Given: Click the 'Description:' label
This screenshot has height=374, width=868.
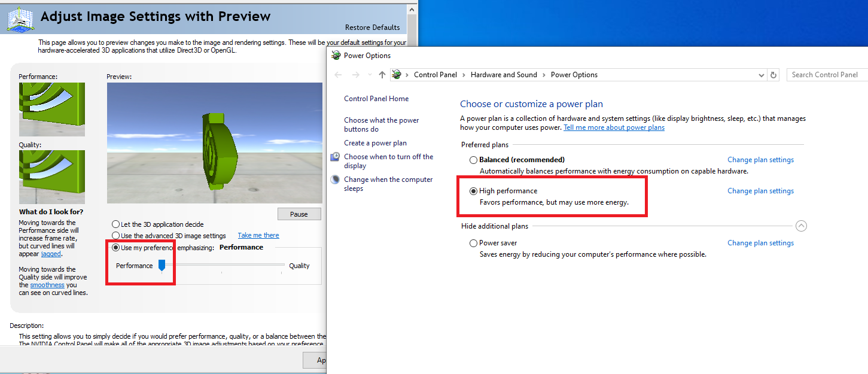Looking at the screenshot, I should pyautogui.click(x=27, y=326).
